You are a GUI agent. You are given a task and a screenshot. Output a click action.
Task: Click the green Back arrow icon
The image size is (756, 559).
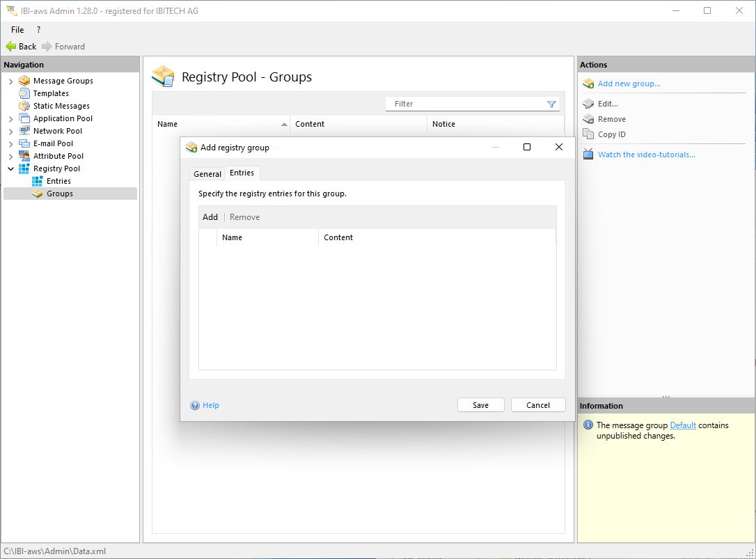(x=10, y=47)
